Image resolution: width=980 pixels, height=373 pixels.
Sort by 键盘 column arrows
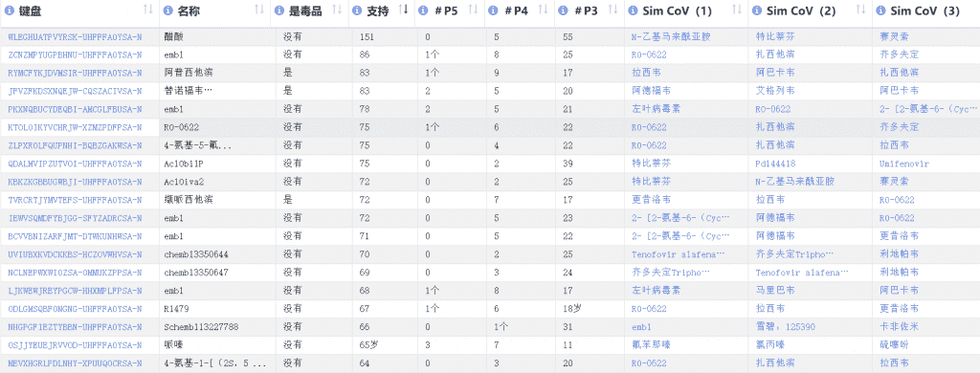[x=148, y=10]
